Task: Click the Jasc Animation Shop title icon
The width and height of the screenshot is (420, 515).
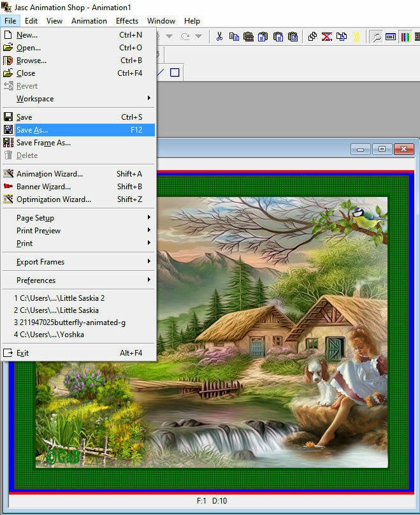Action: pos(6,6)
